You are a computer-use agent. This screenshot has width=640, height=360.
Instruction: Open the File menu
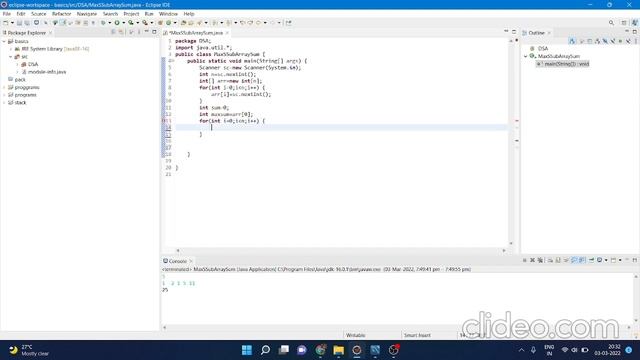7,14
